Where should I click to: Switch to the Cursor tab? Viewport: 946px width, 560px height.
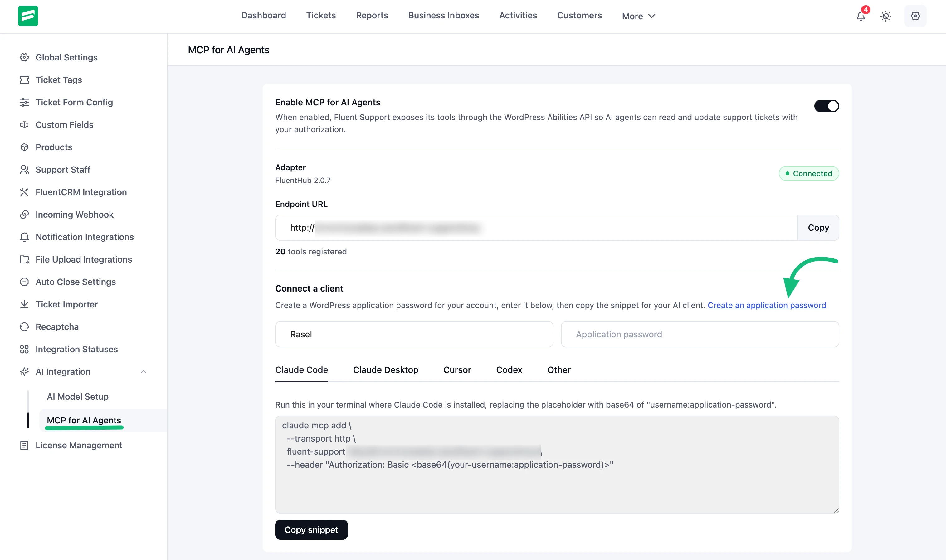pyautogui.click(x=457, y=370)
